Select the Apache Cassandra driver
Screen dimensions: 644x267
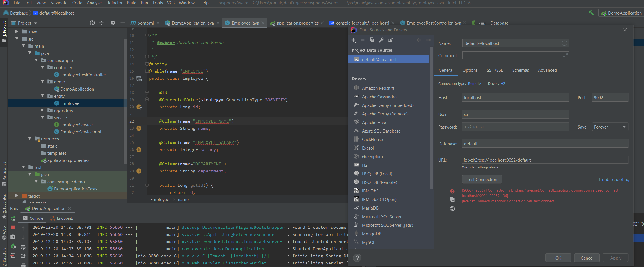pos(379,97)
